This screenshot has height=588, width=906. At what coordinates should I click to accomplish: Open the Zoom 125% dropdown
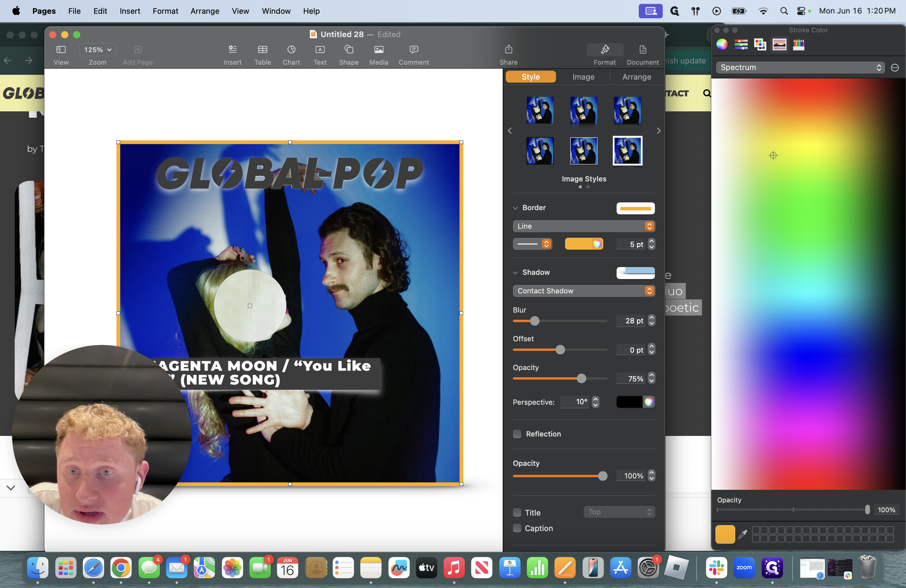point(98,49)
